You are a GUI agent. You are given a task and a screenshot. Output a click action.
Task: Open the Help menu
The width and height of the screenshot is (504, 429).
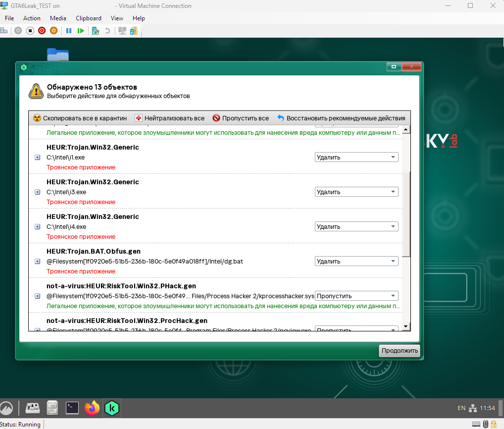pos(139,18)
